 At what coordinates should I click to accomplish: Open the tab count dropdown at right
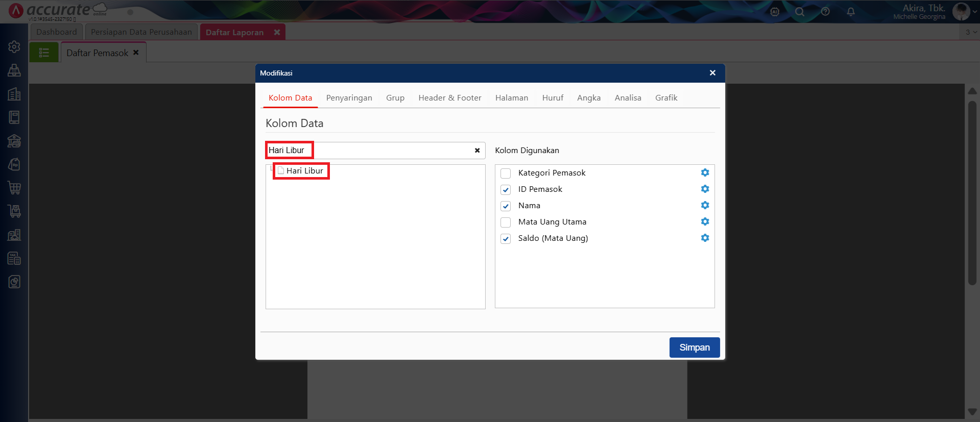970,32
